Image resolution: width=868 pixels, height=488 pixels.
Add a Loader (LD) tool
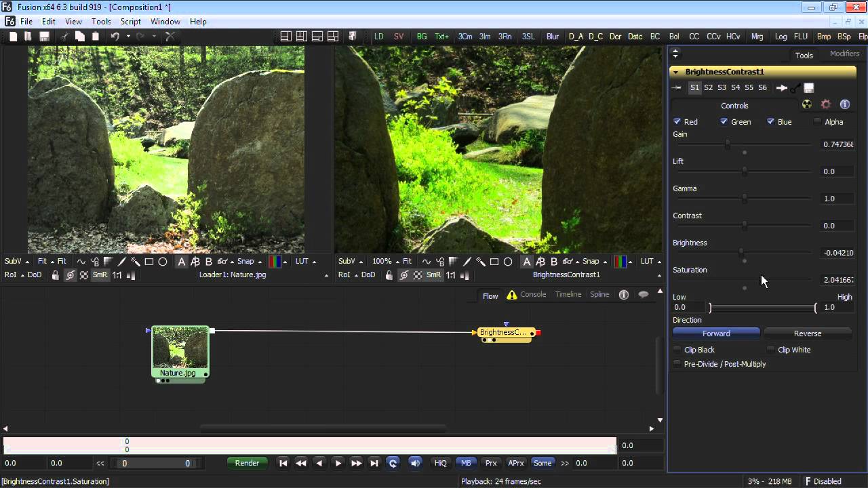click(379, 37)
